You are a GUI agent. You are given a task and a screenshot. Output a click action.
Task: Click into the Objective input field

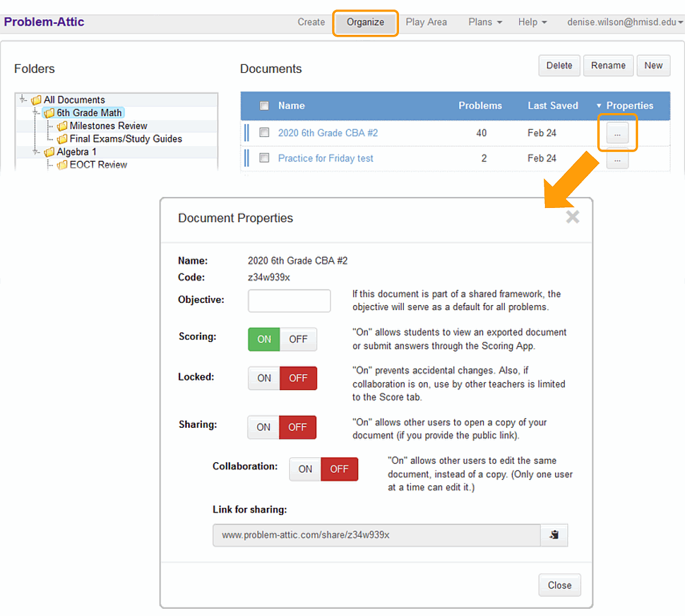pyautogui.click(x=289, y=300)
